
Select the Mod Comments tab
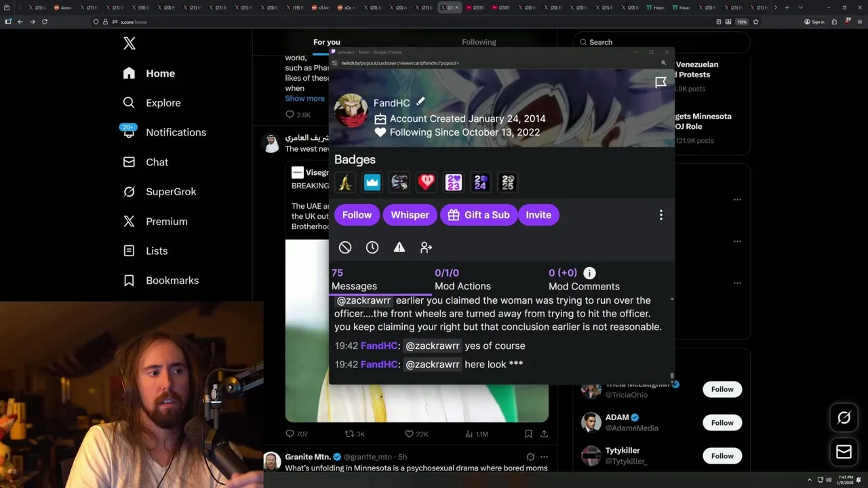[x=584, y=279]
